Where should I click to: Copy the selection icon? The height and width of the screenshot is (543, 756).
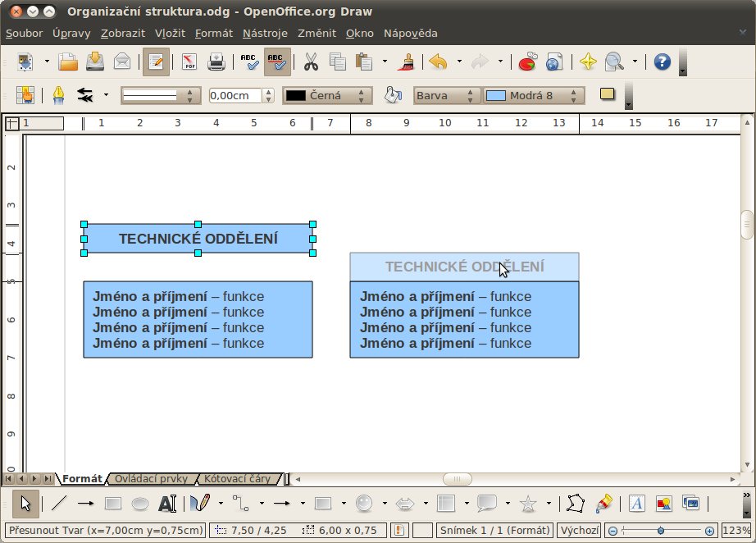click(x=338, y=62)
